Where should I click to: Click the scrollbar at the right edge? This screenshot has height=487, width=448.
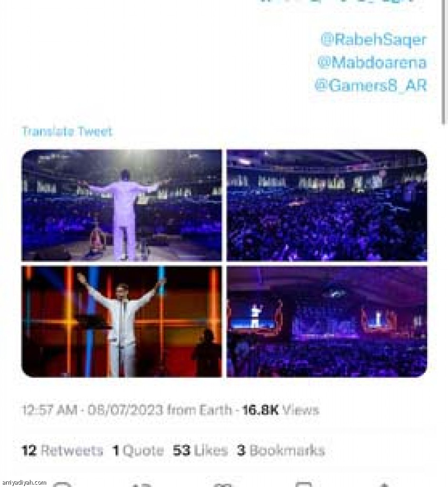445,62
